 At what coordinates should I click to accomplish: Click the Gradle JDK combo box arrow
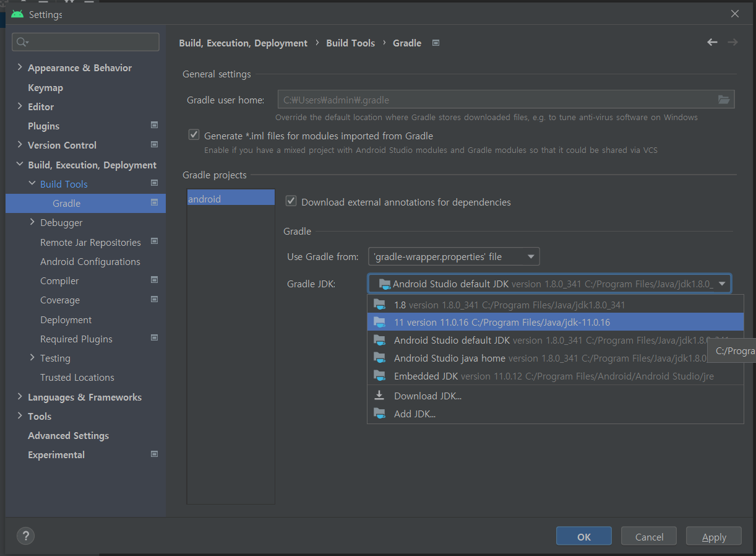[x=721, y=284]
